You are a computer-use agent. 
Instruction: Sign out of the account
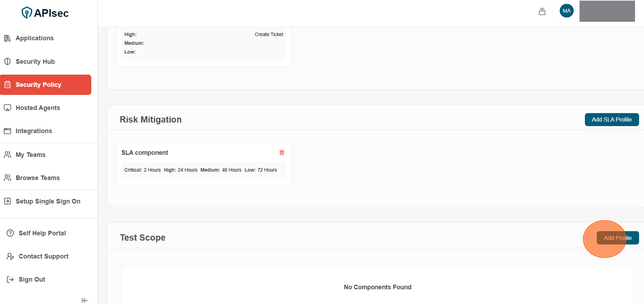32,279
